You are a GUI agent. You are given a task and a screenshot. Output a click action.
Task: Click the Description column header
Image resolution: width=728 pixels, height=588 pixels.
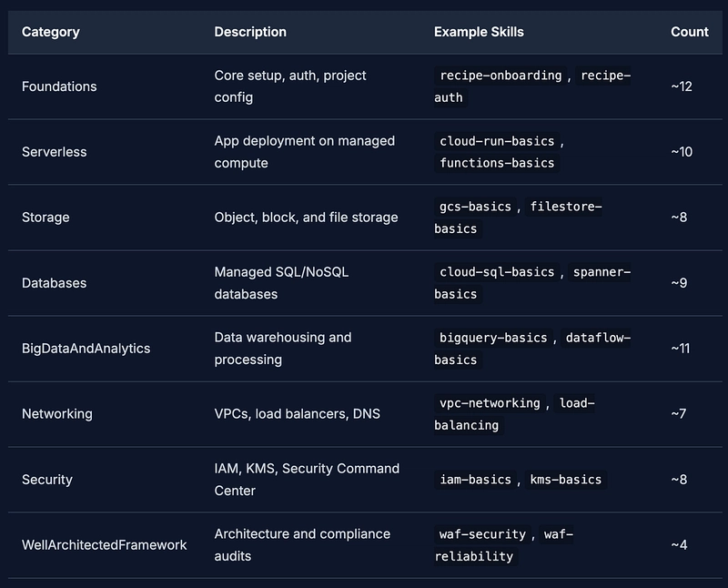tap(250, 32)
